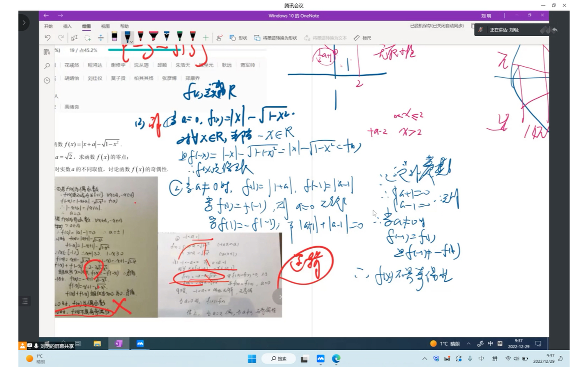Click 已脱机保存 sync status text
The width and height of the screenshot is (588, 367).
coord(437,26)
